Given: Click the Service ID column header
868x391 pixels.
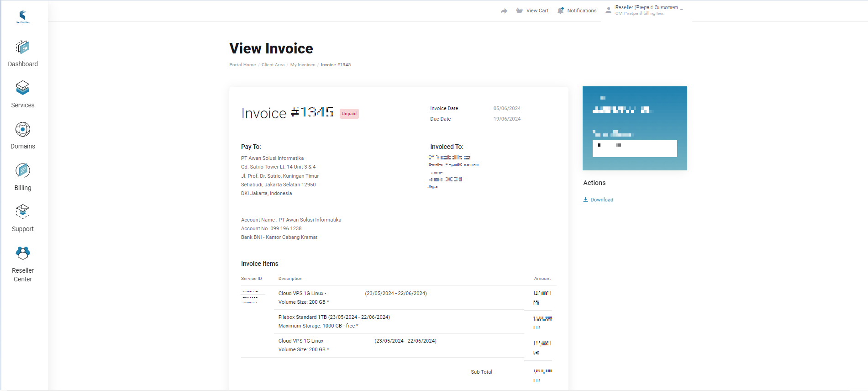Looking at the screenshot, I should [x=252, y=279].
